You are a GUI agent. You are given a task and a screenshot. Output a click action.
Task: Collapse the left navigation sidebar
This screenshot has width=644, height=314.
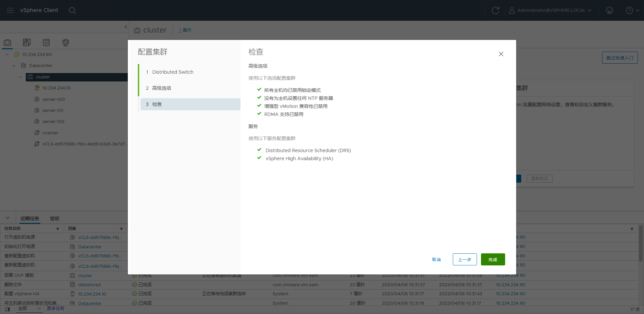coord(126,27)
